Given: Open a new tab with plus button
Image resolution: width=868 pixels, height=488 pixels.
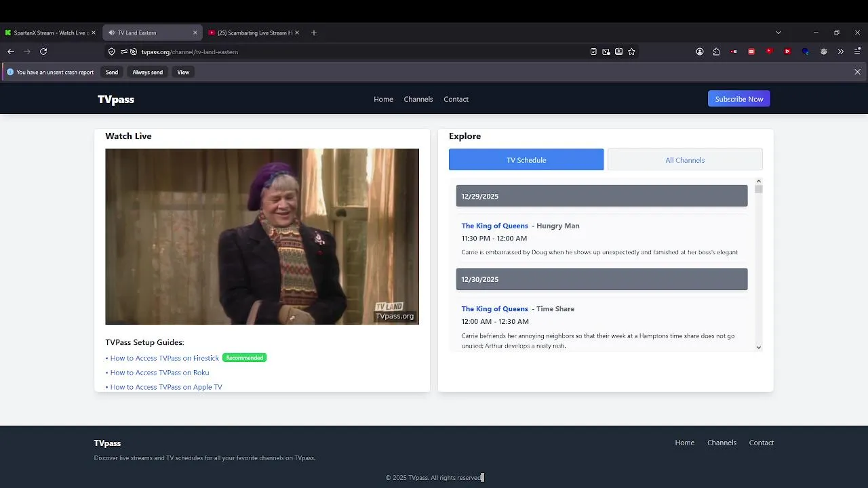Looking at the screenshot, I should tap(313, 33).
